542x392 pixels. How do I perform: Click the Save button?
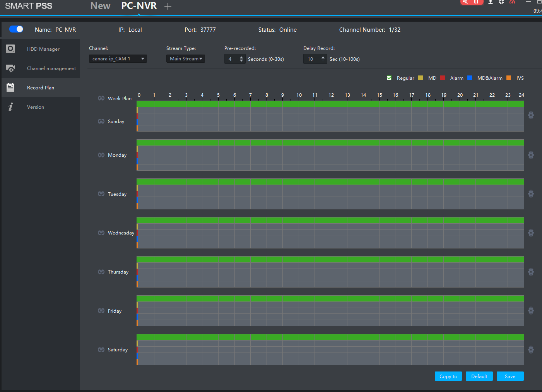510,376
